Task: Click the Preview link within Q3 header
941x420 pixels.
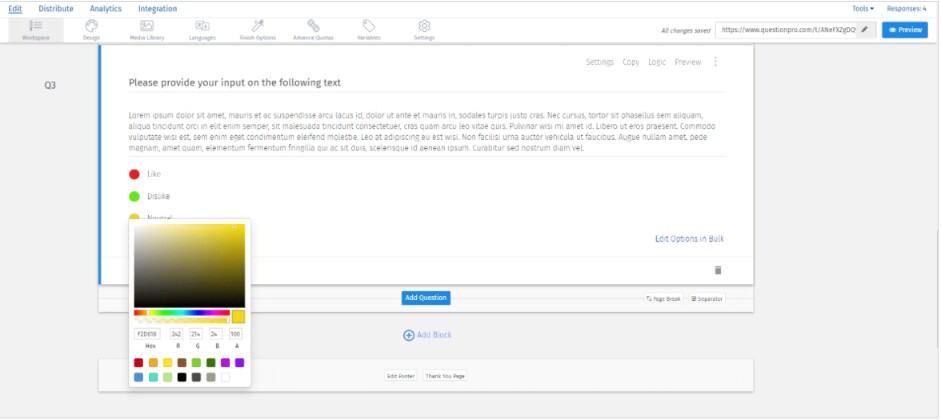Action: point(688,62)
